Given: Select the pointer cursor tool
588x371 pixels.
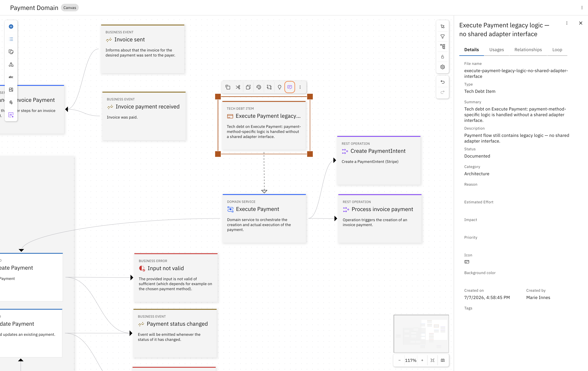Looking at the screenshot, I should (442, 26).
